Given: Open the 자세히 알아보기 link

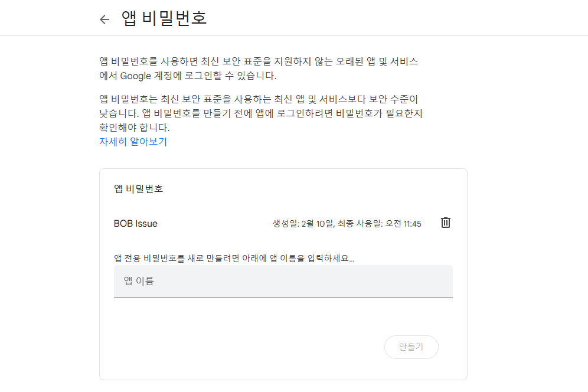Looking at the screenshot, I should [133, 142].
